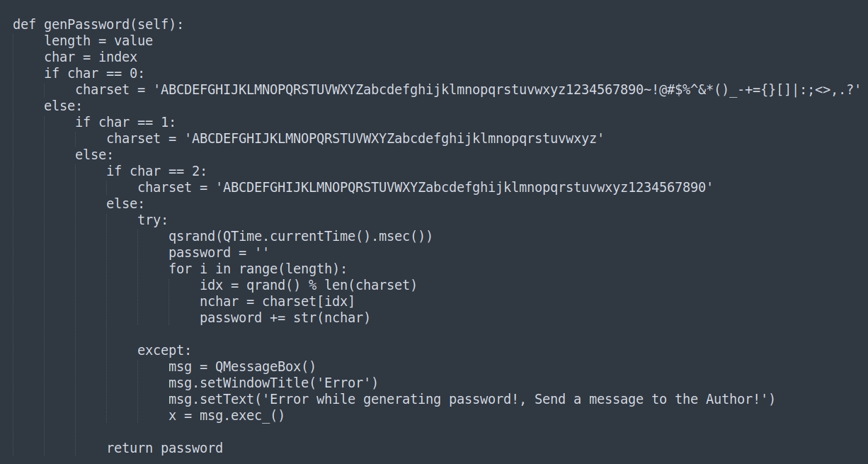Click the charset string ending in 1234567890'
This screenshot has width=868, height=464.
point(464,188)
